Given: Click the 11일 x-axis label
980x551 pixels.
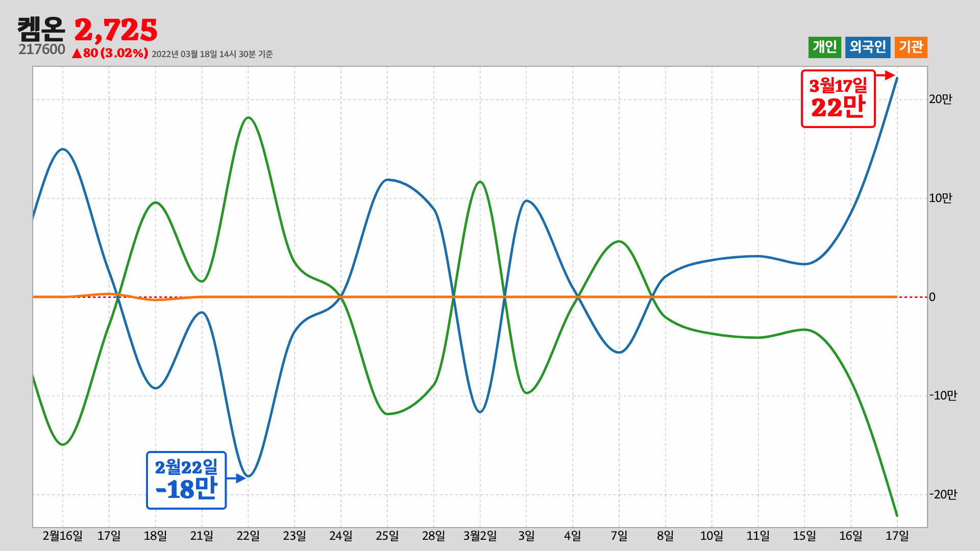Looking at the screenshot, I should click(758, 536).
